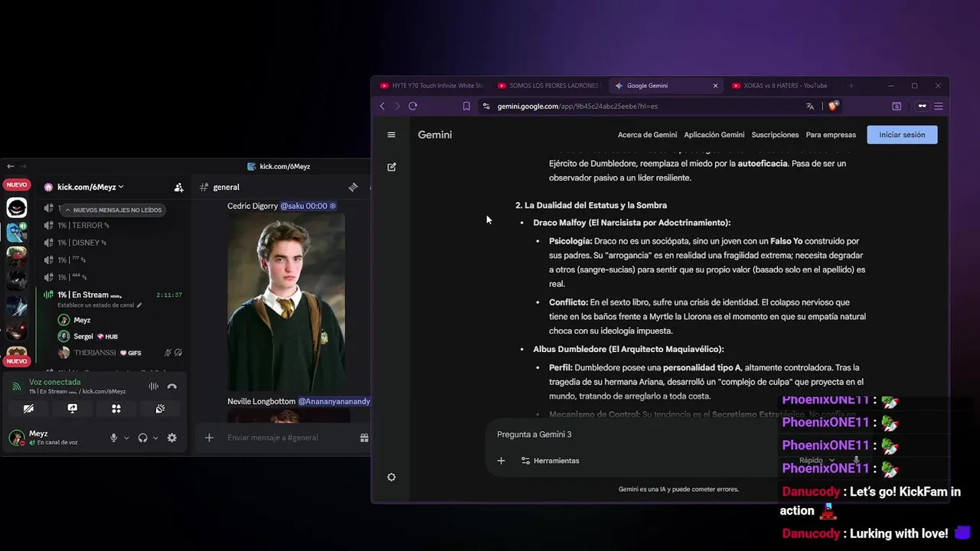Open Aplicación Gemini link
980x551 pixels.
pyautogui.click(x=714, y=135)
